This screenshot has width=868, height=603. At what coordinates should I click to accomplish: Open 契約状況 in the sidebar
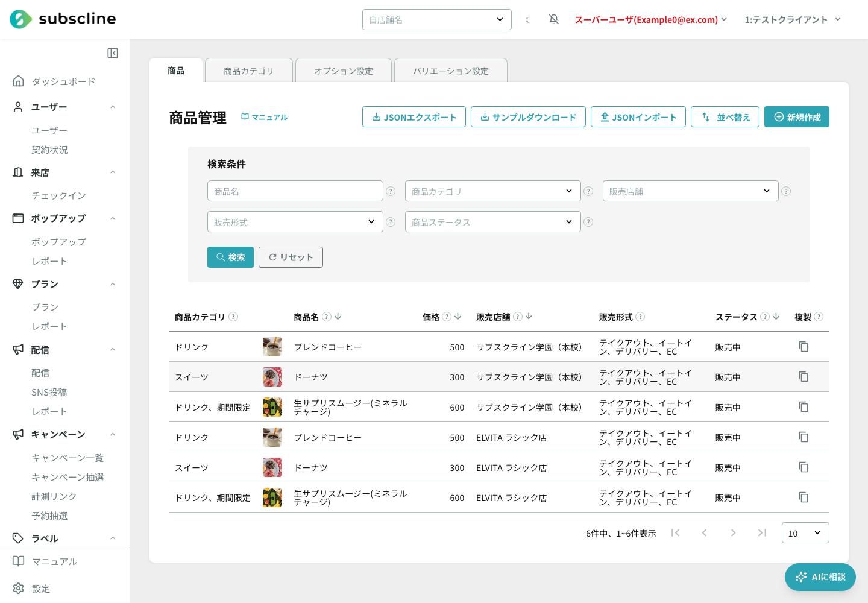50,150
